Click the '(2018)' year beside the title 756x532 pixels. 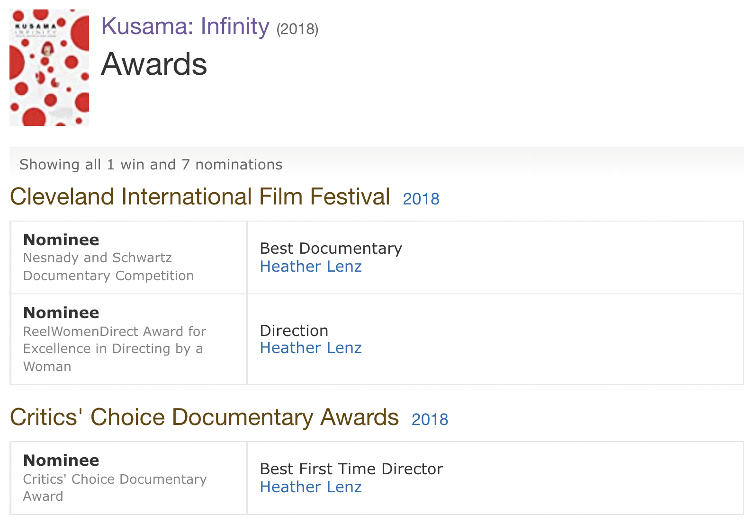tap(297, 29)
